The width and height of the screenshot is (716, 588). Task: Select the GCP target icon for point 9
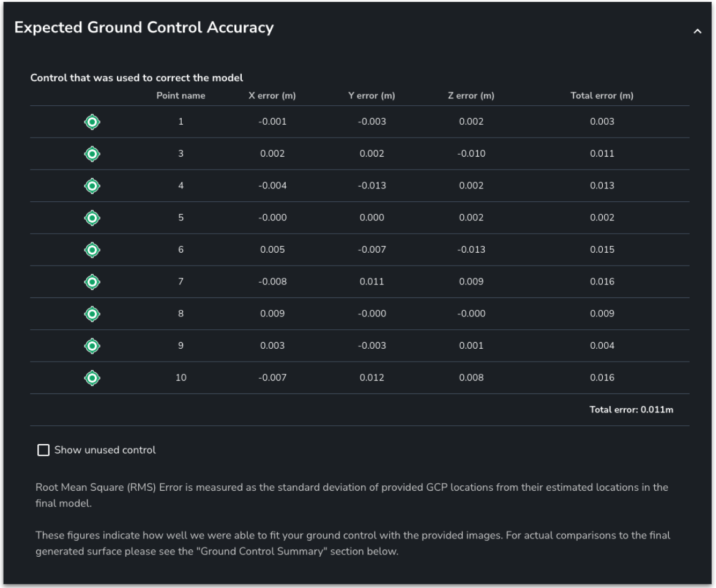(x=92, y=346)
